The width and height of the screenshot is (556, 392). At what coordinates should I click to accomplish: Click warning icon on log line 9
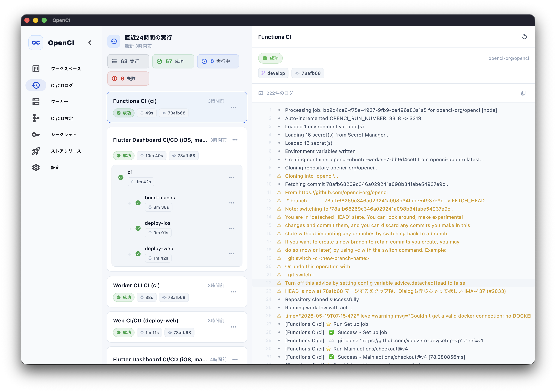[x=279, y=176]
